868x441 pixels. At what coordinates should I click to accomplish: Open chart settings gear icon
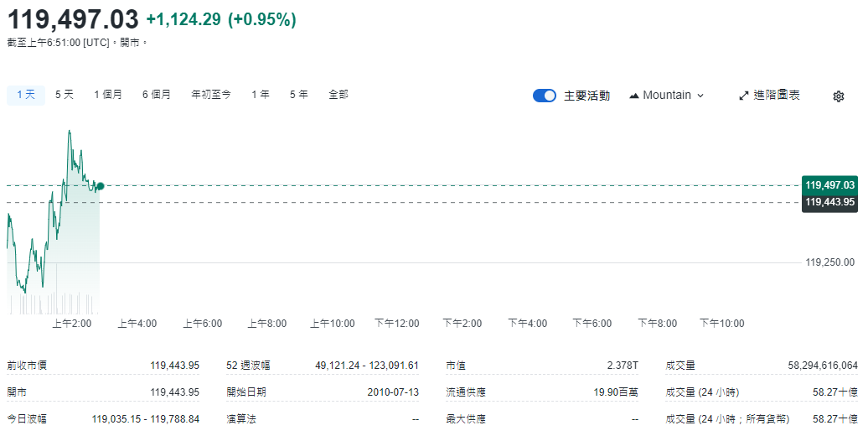pos(838,96)
